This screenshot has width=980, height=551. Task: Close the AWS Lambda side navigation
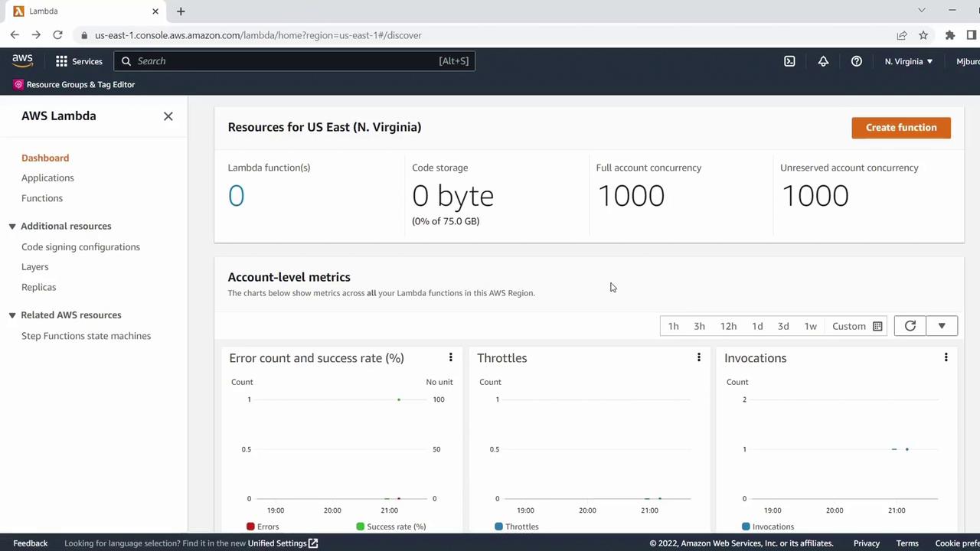[168, 116]
